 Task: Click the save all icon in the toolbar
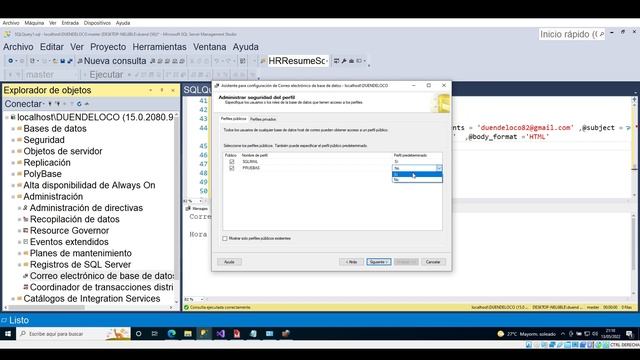click(70, 61)
